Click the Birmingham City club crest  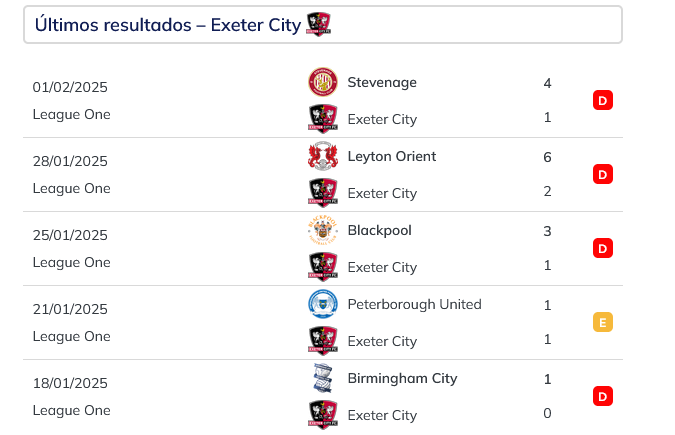pos(323,378)
